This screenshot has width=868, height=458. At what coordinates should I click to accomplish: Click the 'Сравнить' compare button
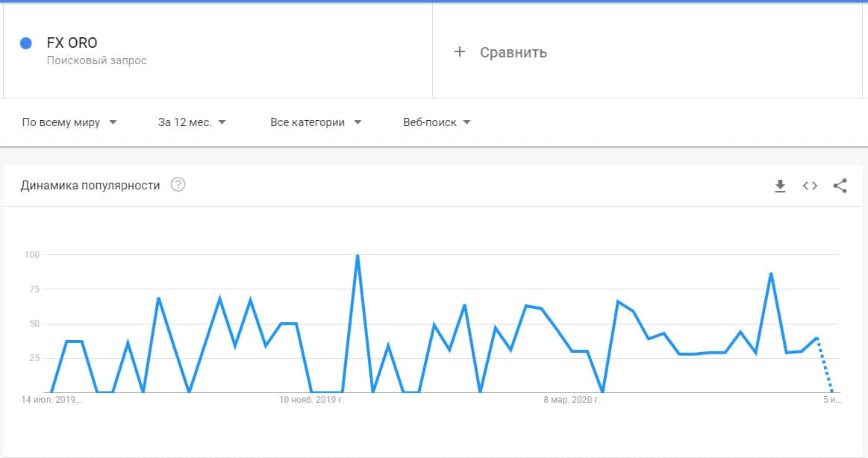coord(513,52)
